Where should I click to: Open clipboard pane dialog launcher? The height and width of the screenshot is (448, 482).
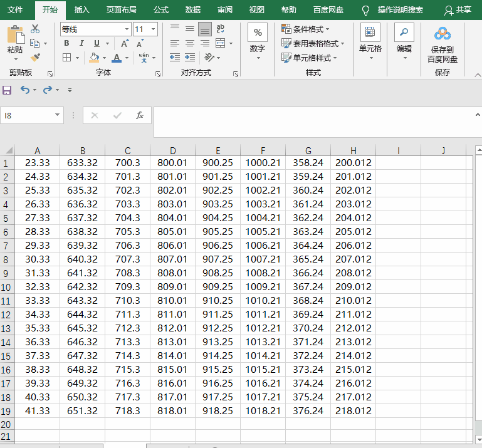[x=50, y=74]
